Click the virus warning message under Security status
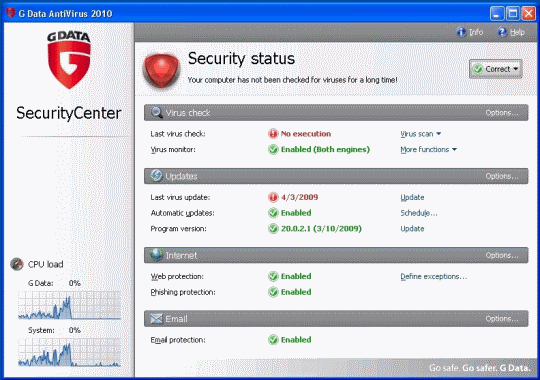This screenshot has width=540, height=380. pyautogui.click(x=292, y=80)
